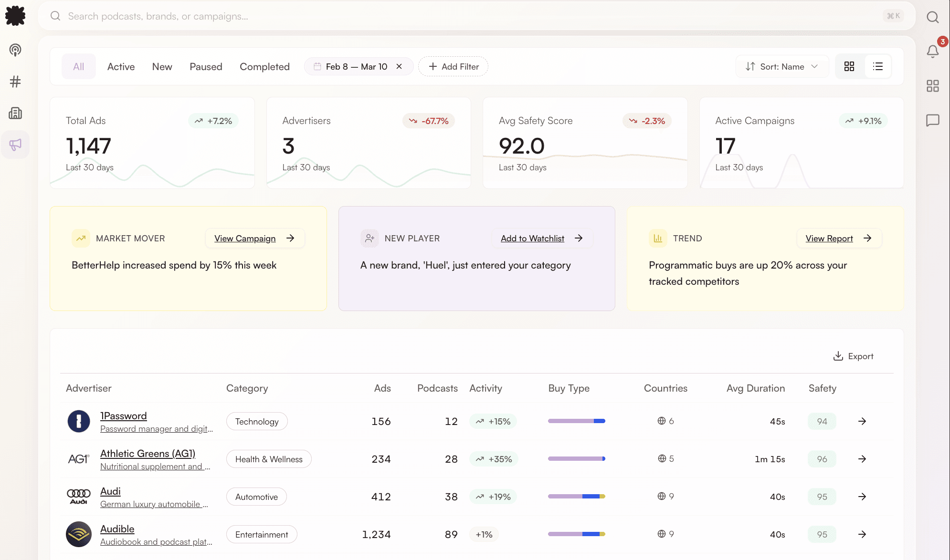Expand the Sort: Name dropdown
Screen dimensions: 950x560
point(782,66)
